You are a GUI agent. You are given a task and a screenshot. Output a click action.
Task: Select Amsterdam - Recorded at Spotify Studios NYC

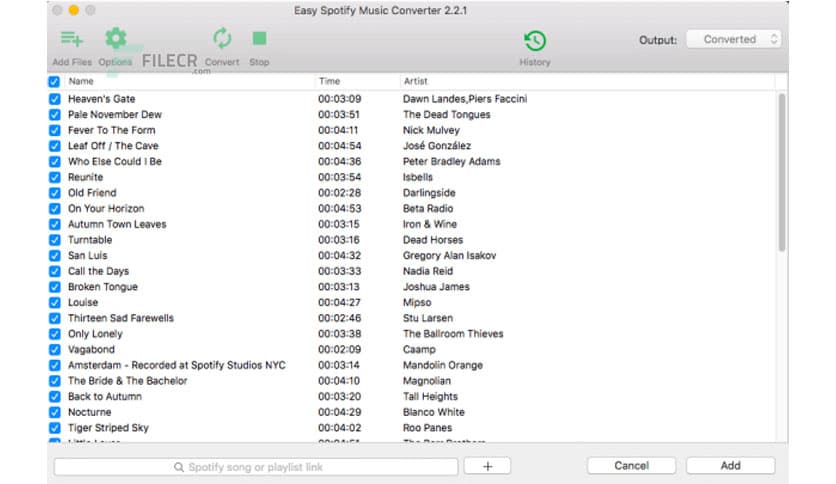tap(176, 365)
